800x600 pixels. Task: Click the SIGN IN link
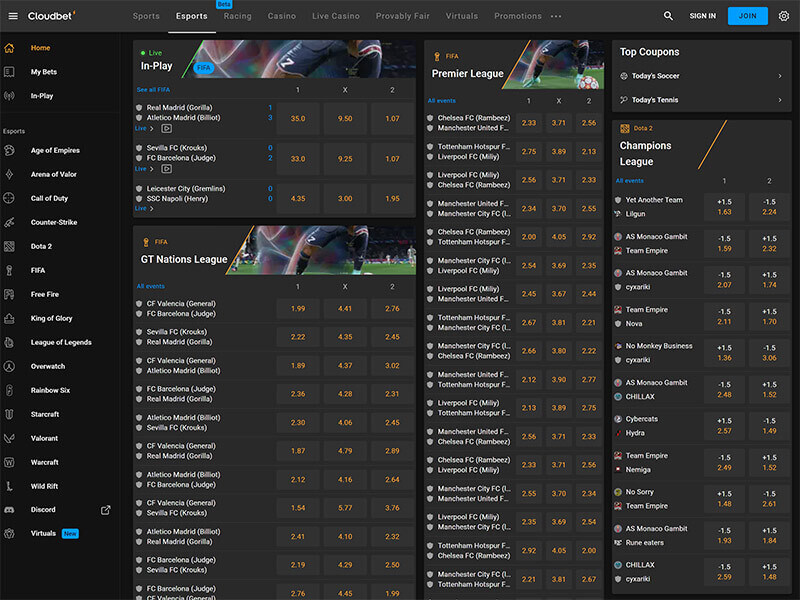tap(703, 16)
